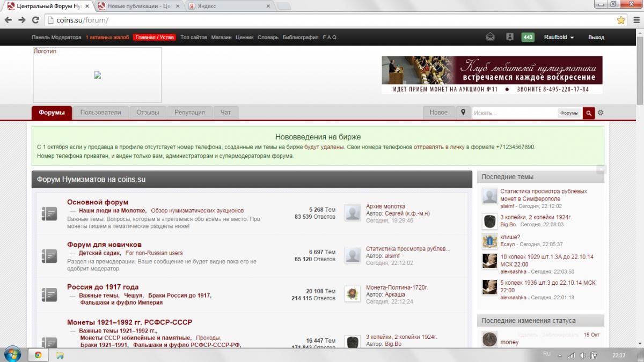Open Монеты 1921–1992 гг. РСФСР-СССР section
Image resolution: width=644 pixels, height=362 pixels.
(x=129, y=322)
